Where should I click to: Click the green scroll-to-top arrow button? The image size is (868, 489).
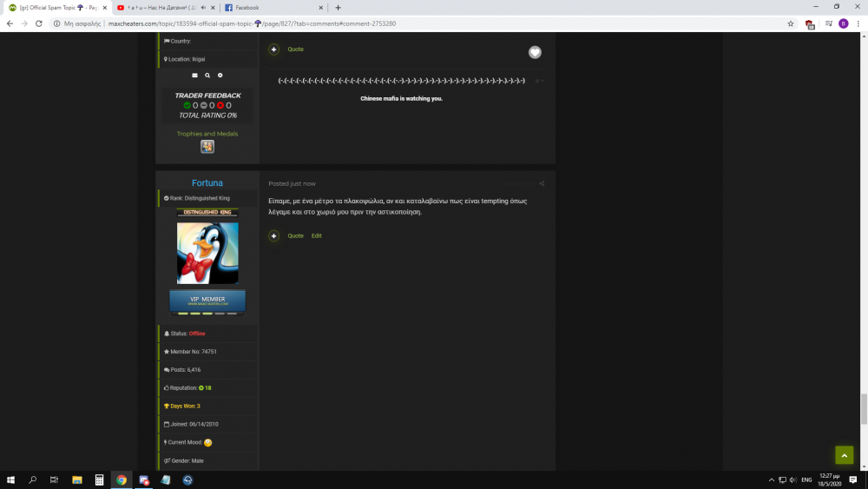click(844, 455)
